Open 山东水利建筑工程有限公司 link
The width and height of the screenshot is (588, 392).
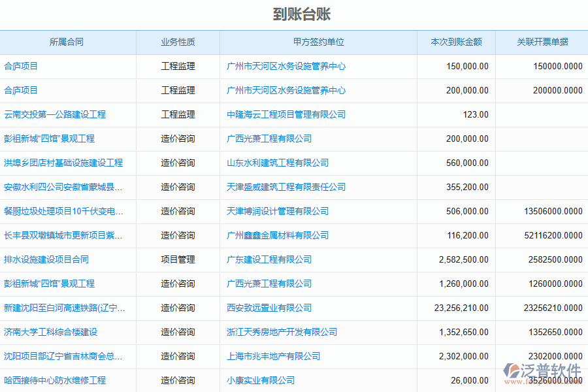coord(278,163)
